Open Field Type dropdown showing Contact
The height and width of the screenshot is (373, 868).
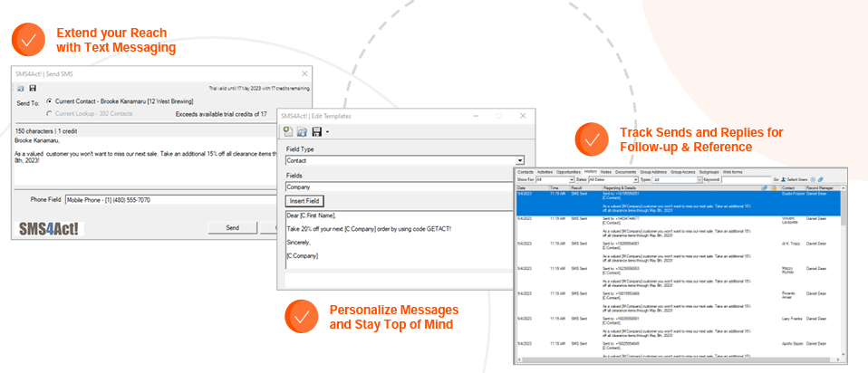click(x=519, y=160)
